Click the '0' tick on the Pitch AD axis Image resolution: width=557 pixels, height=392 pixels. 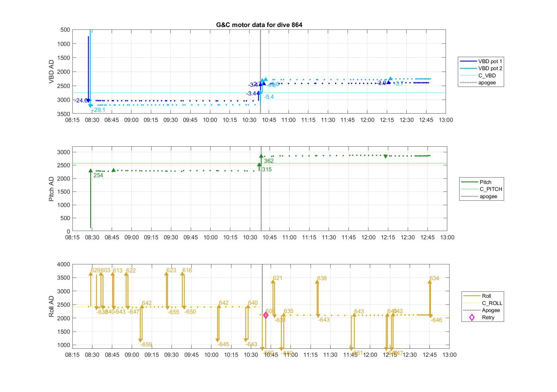coord(68,231)
